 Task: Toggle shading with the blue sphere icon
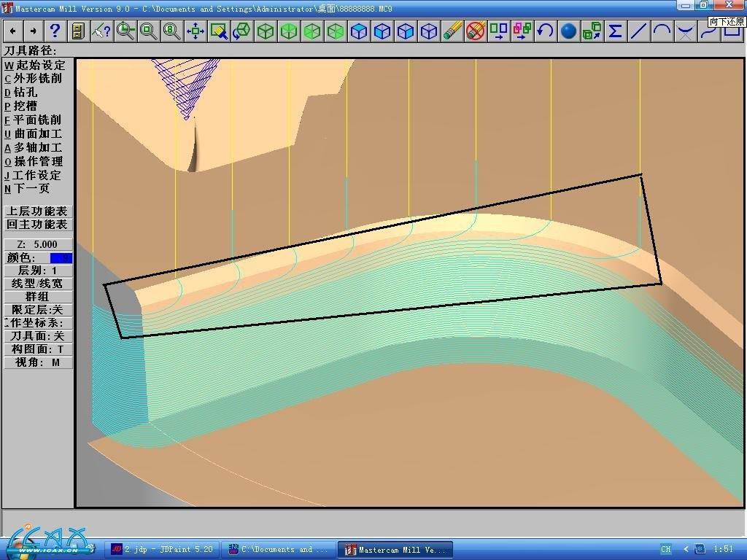click(x=568, y=31)
